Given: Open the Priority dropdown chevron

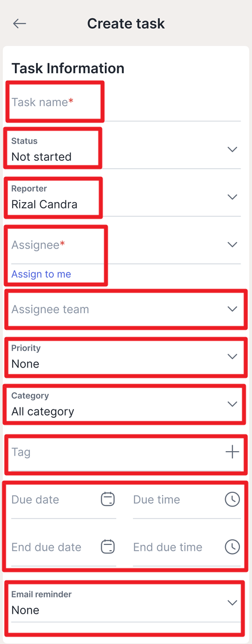Looking at the screenshot, I should 233,357.
